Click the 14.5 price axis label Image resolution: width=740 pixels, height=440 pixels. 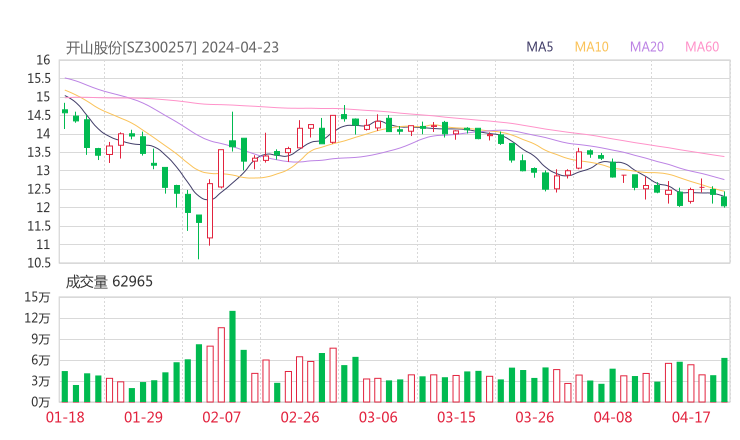(39, 115)
